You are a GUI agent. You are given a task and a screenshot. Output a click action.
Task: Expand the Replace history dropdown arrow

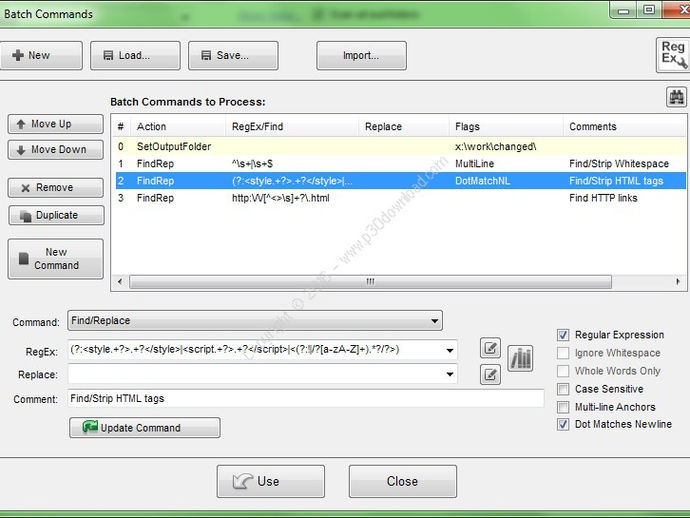pyautogui.click(x=450, y=374)
